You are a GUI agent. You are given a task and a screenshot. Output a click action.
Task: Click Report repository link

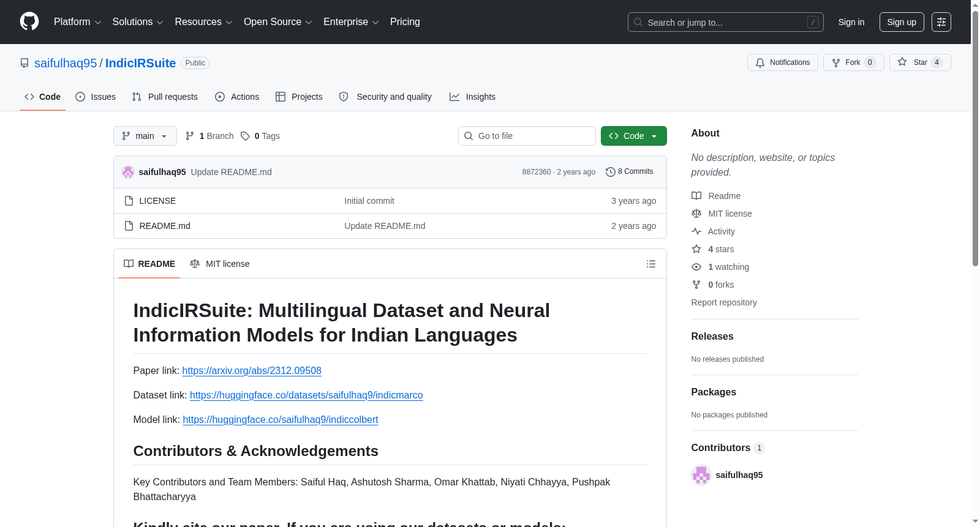tap(724, 302)
